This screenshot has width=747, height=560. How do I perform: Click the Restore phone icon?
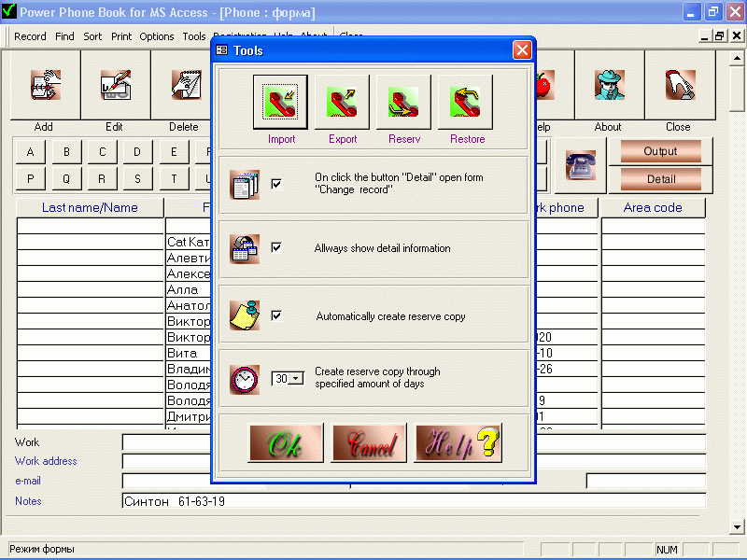pos(464,103)
